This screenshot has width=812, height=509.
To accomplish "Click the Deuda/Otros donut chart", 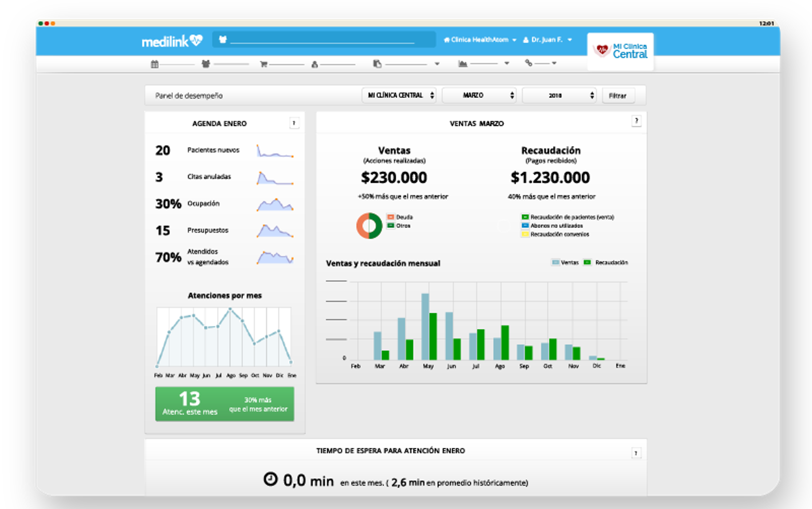I will pyautogui.click(x=369, y=226).
